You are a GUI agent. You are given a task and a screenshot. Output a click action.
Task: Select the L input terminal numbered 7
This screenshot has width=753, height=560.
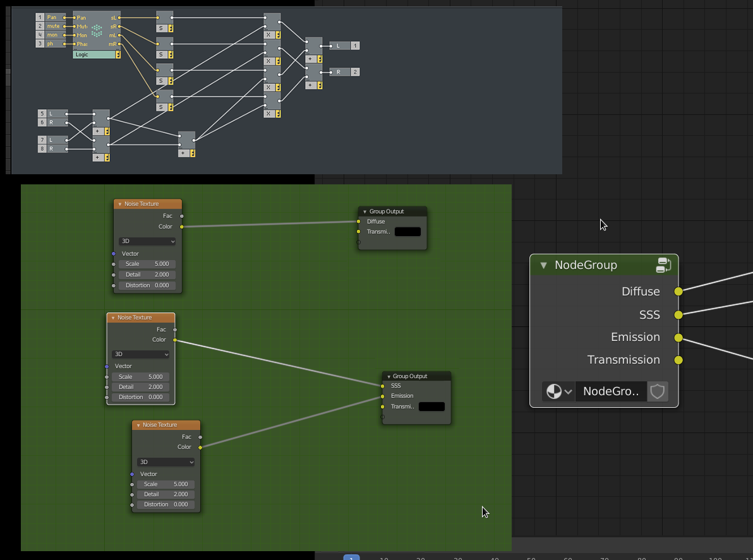tap(53, 140)
